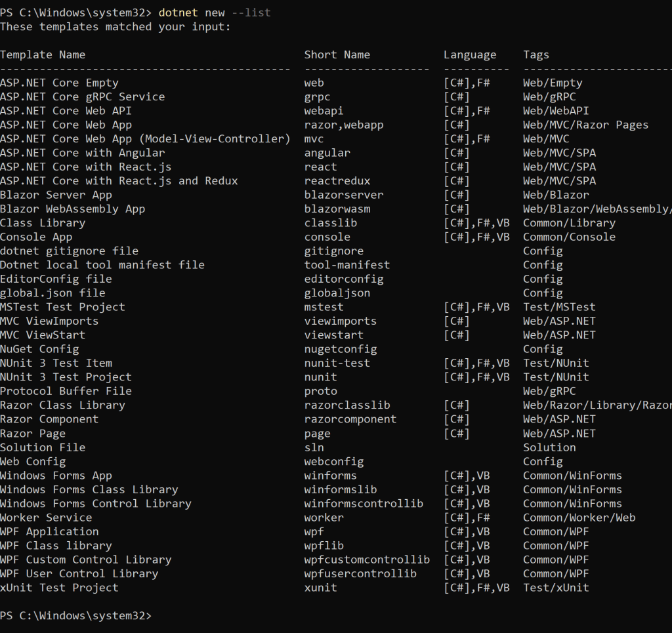
Task: Select the 'mstest' short name
Action: (324, 307)
